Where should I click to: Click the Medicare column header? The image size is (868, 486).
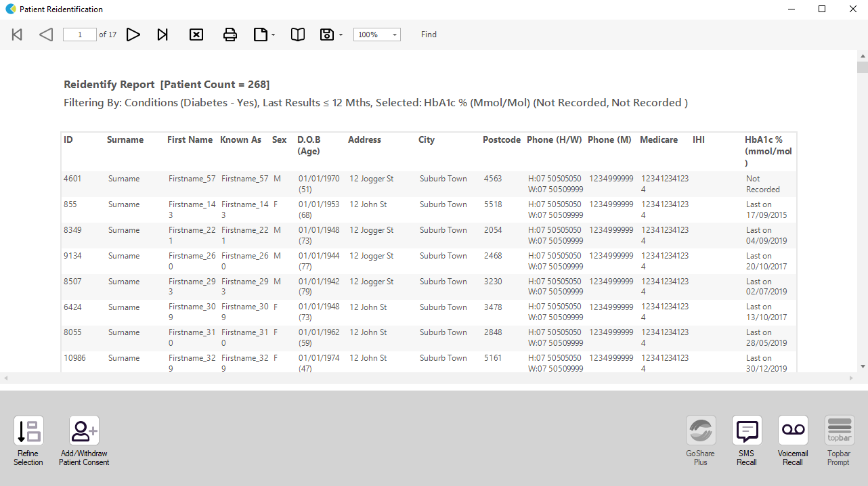[x=659, y=140]
